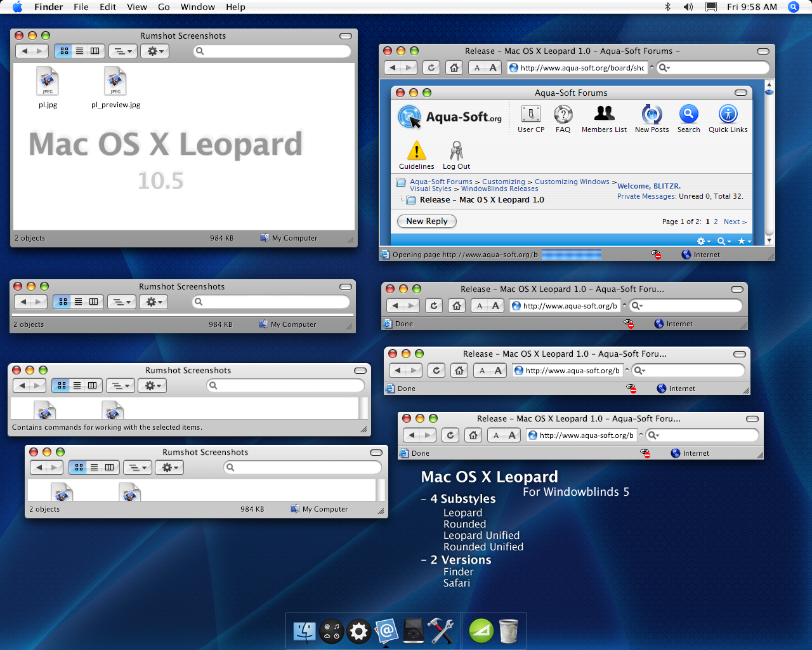Viewport: 812px width, 650px height.
Task: Click the pop-up blocker icon beside Opening page status
Action: coord(656,255)
